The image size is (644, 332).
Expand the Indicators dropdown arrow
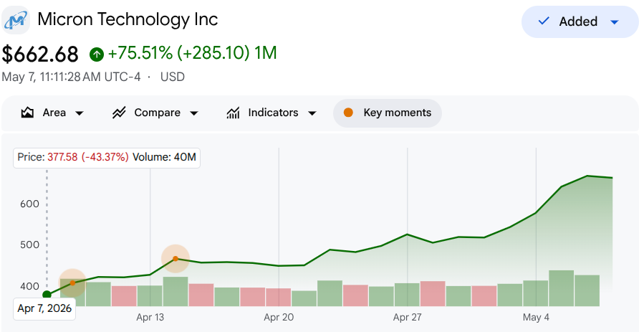[x=312, y=113]
